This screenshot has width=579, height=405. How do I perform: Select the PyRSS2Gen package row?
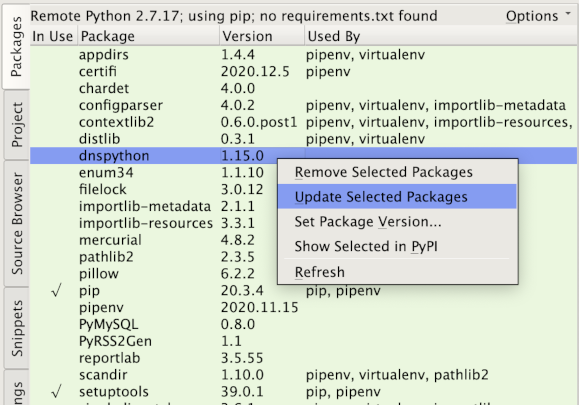[304, 341]
